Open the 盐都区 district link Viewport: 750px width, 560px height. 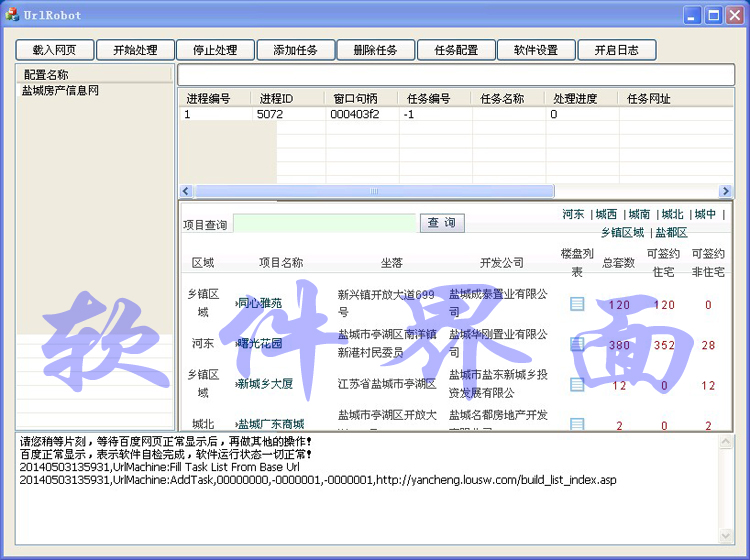pos(671,232)
